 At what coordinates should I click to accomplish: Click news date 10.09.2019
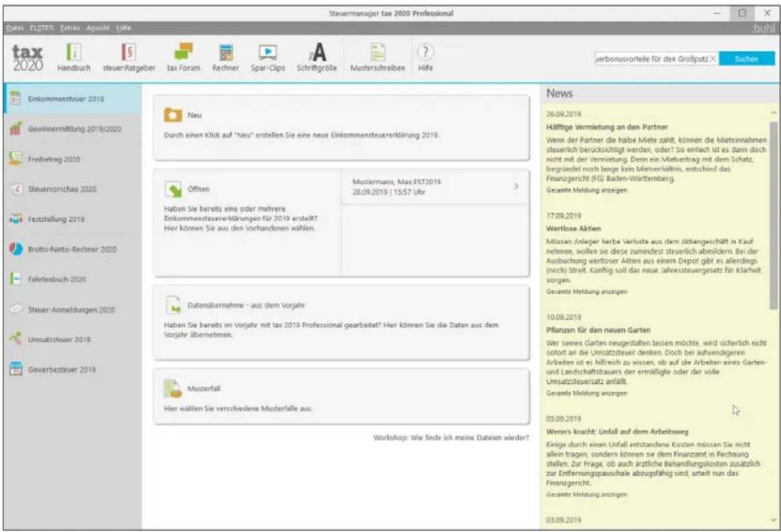(563, 318)
